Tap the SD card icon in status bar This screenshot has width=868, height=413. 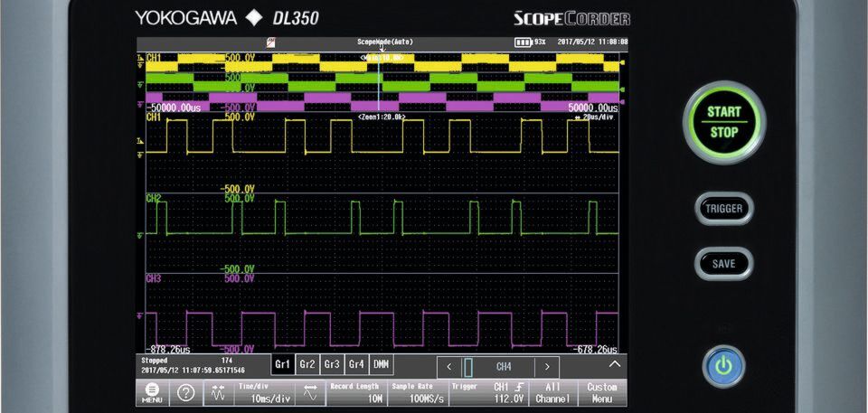(271, 42)
